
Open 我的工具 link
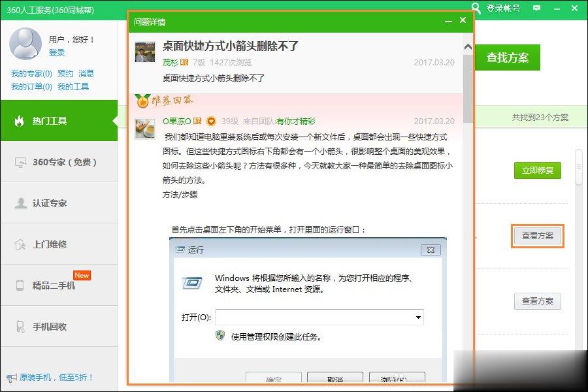click(73, 87)
